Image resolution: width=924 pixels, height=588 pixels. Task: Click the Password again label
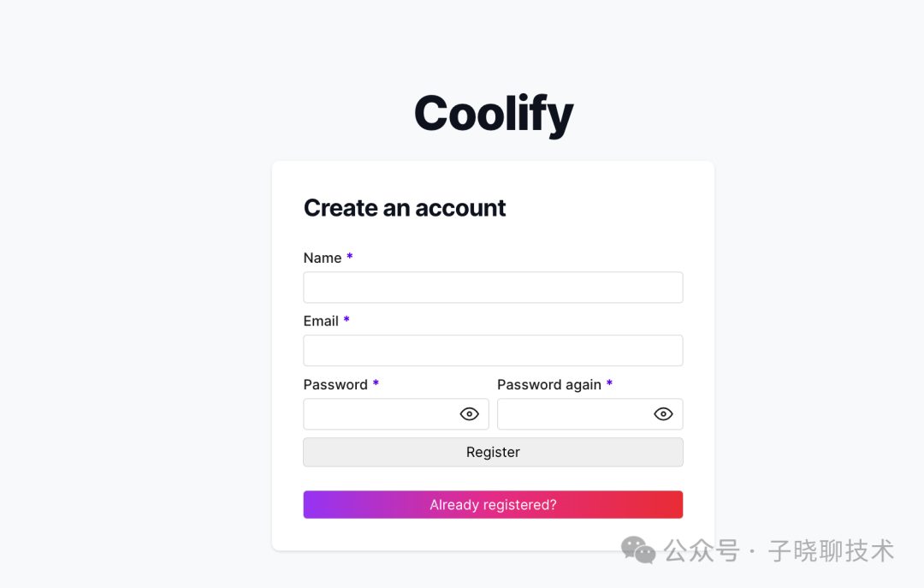tap(548, 384)
